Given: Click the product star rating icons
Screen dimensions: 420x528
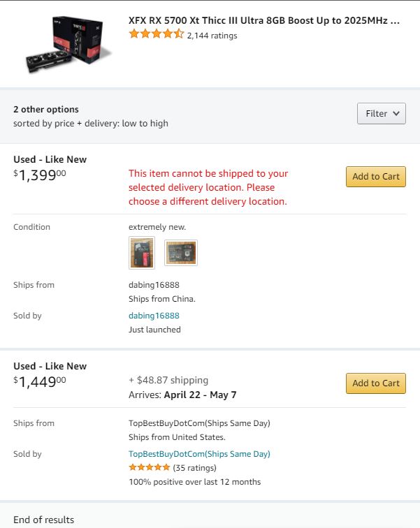Looking at the screenshot, I should (157, 34).
